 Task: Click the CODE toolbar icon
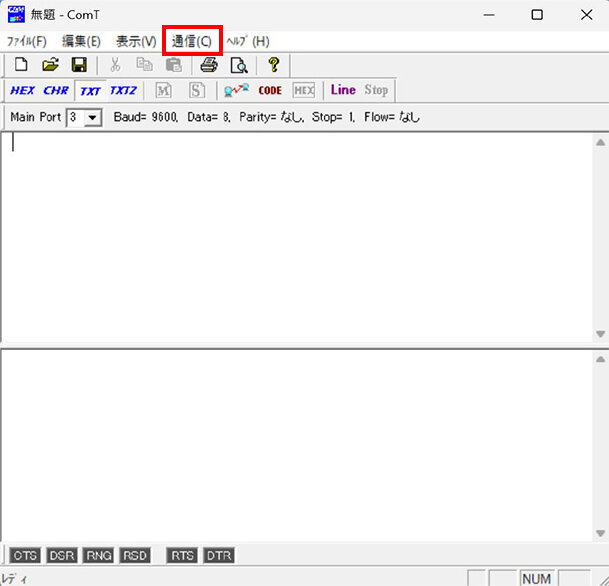[x=270, y=90]
